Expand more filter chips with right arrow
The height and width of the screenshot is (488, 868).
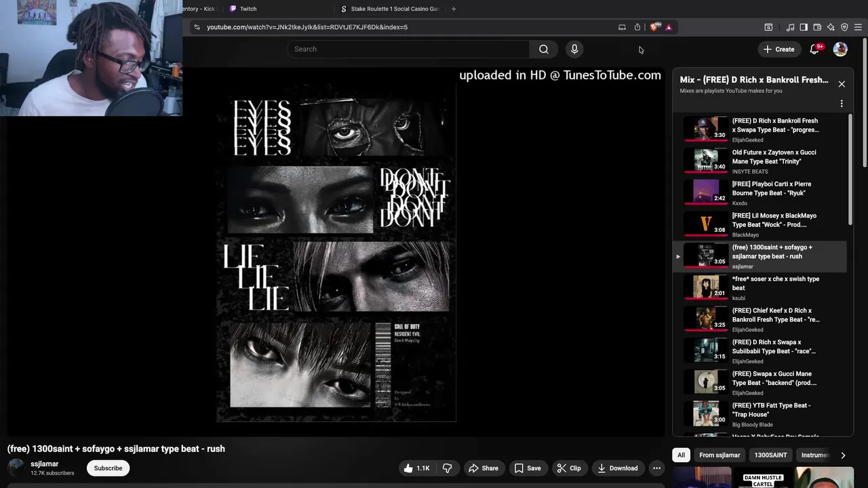pos(843,455)
